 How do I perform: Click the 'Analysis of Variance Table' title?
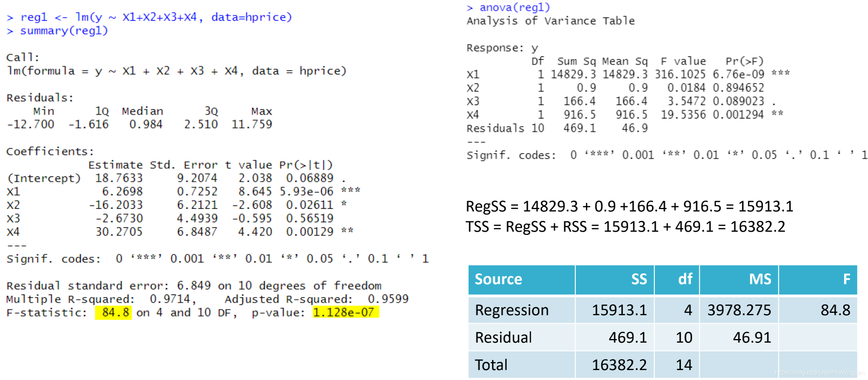coord(551,21)
